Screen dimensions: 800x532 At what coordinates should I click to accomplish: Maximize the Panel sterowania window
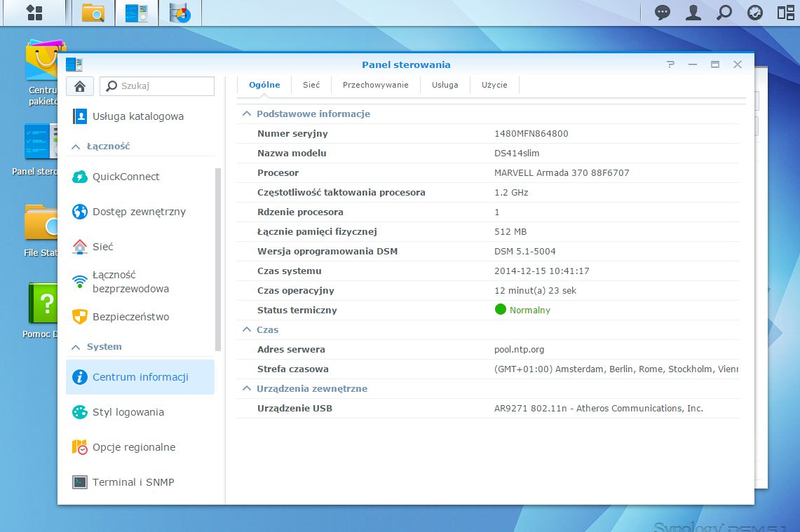[714, 64]
